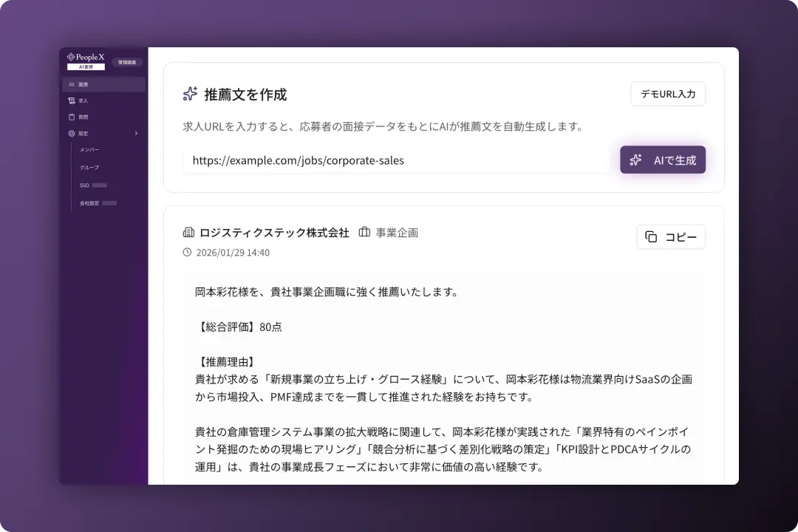
Task: Click the 求人 job listing icon
Action: click(x=71, y=100)
